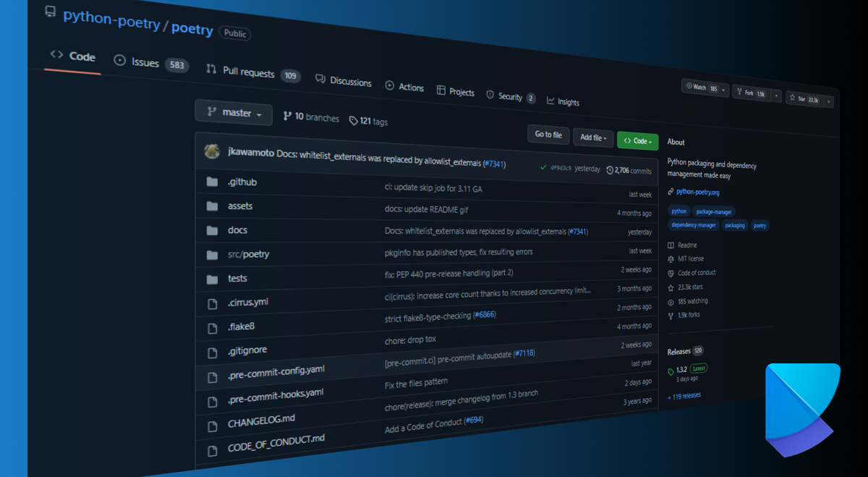868x477 pixels.
Task: Open the 2,706 commits history link
Action: (629, 170)
